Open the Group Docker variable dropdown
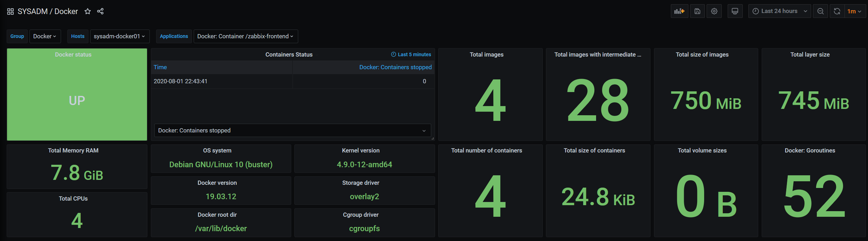Screen dimensions: 868x241 pos(45,36)
